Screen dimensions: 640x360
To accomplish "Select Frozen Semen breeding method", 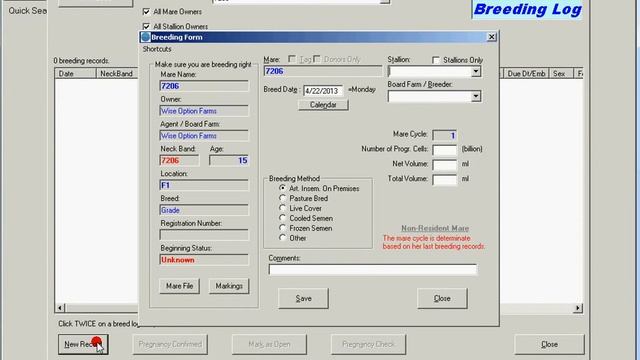I will click(x=282, y=228).
